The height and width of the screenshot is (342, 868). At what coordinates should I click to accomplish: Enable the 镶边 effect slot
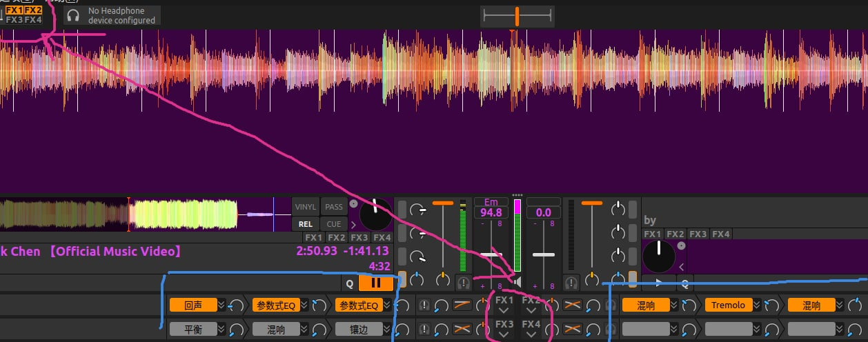[x=358, y=329]
